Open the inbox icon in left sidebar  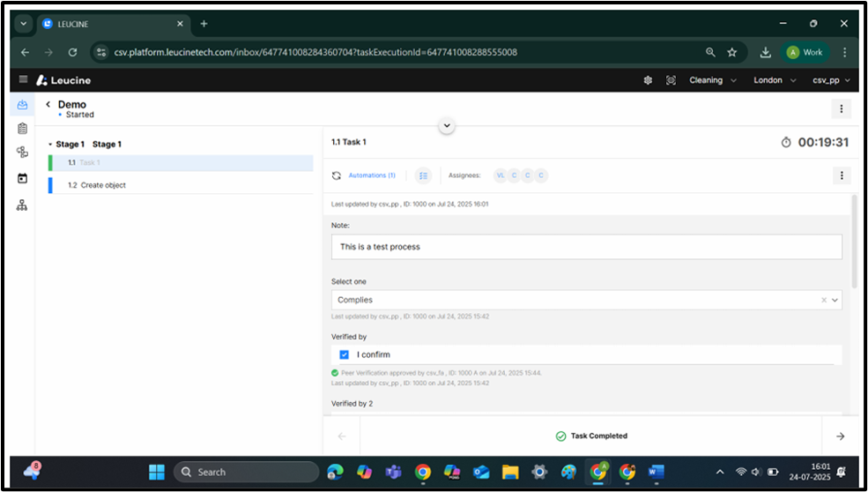[x=22, y=105]
